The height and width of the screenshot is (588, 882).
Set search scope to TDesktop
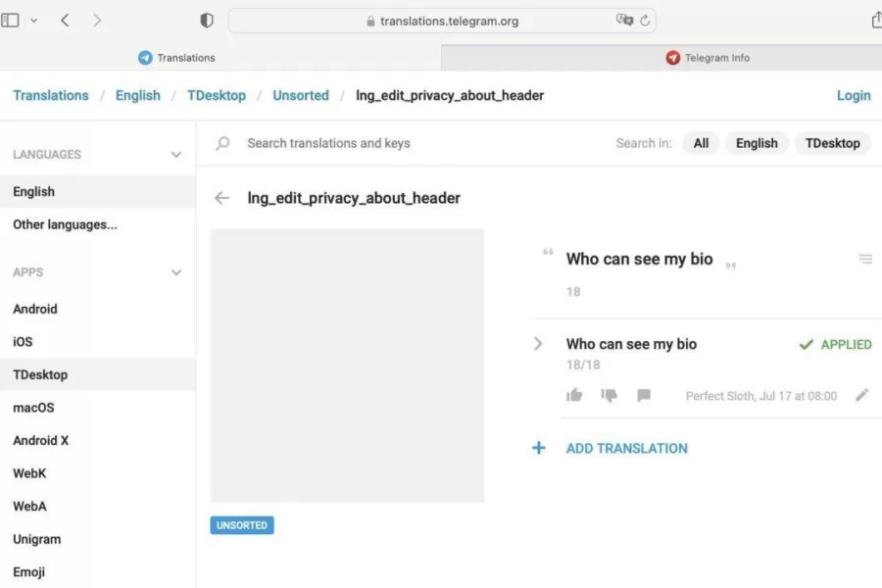(x=832, y=143)
